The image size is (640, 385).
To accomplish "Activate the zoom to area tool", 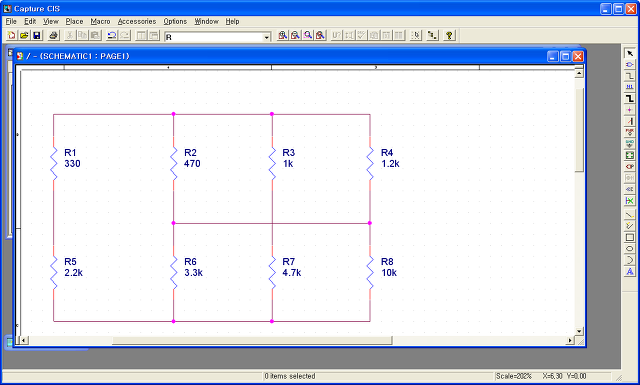I will 308,36.
